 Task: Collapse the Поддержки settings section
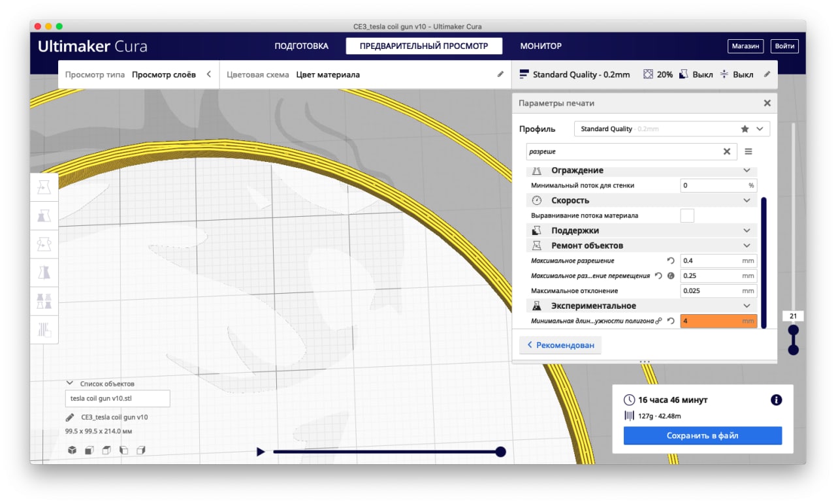(747, 230)
